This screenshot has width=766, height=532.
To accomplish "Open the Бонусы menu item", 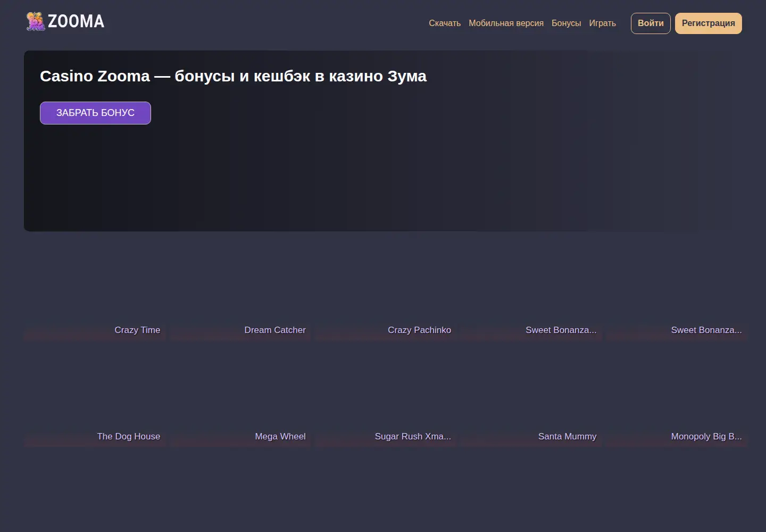I will click(566, 23).
